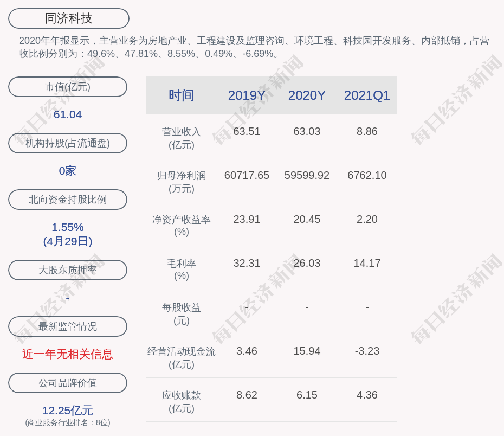The height and width of the screenshot is (436, 504).
Task: Open the 北向资金持股比例 label
Action: (x=68, y=200)
